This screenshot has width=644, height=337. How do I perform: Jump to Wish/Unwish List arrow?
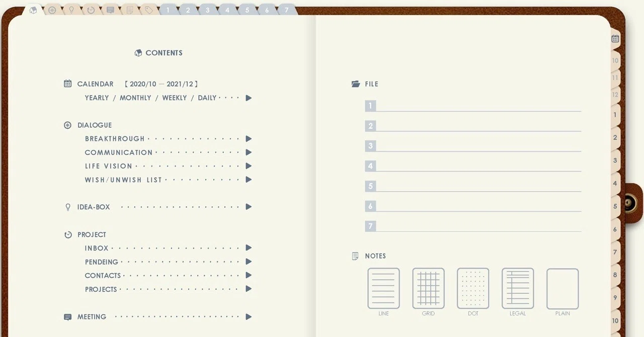[x=249, y=180]
